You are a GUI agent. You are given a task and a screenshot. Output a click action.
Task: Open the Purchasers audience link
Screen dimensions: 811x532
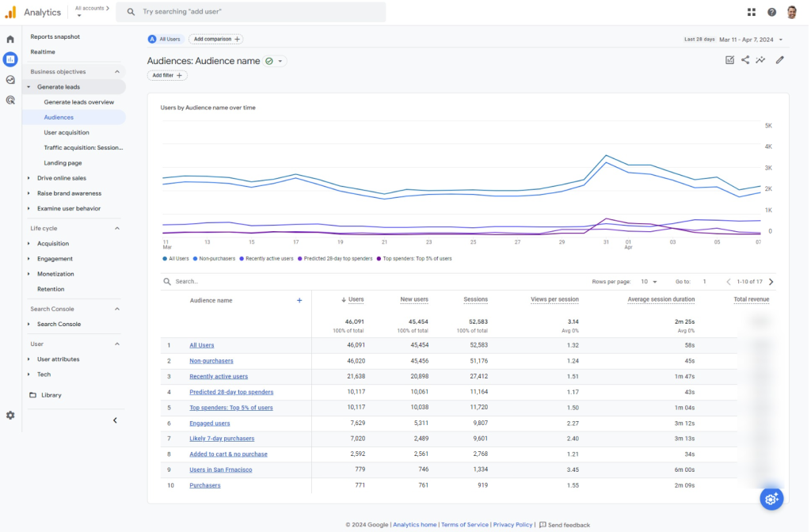(205, 485)
